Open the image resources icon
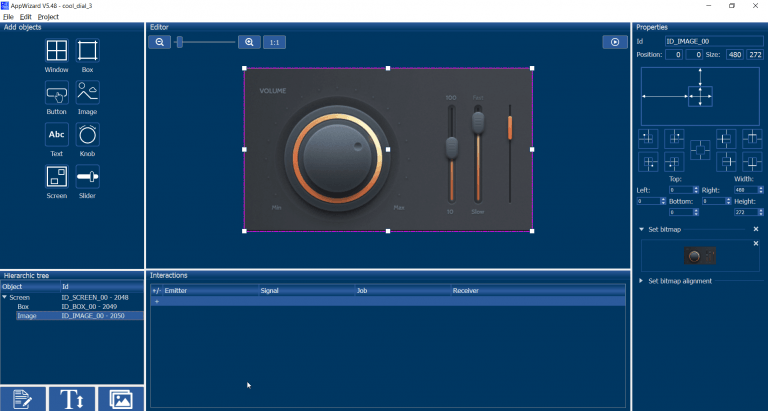Image resolution: width=768 pixels, height=411 pixels. 121,399
